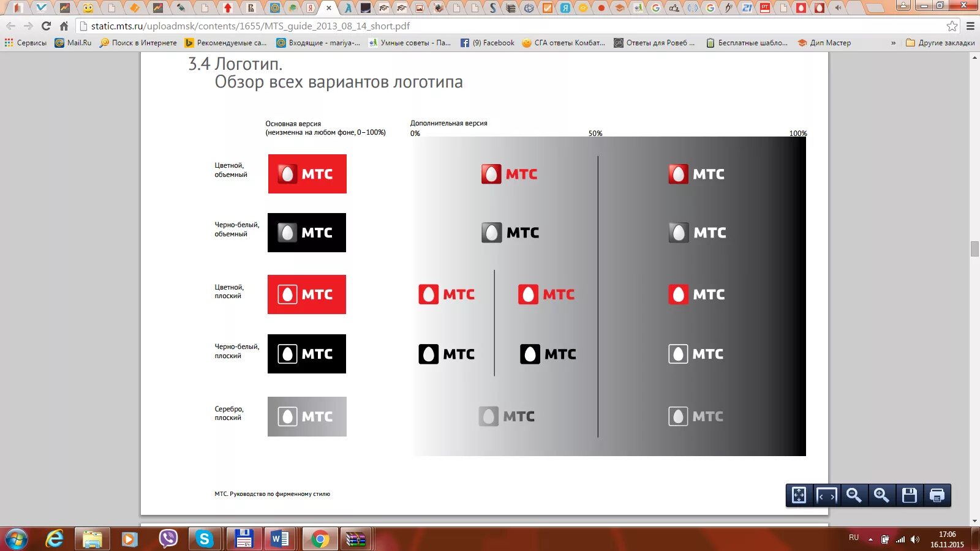Switch to Chrome on the taskbar
Viewport: 980px width, 551px height.
click(319, 539)
